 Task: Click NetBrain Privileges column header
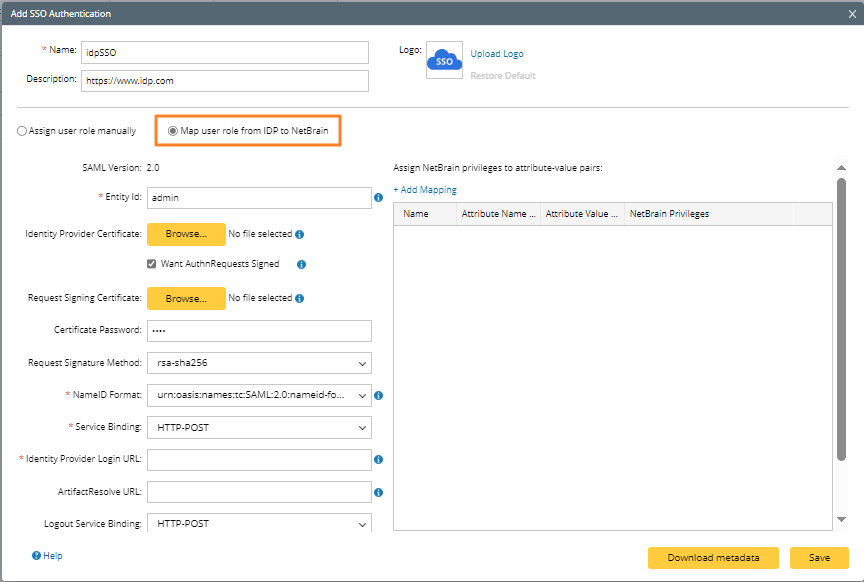pyautogui.click(x=669, y=214)
